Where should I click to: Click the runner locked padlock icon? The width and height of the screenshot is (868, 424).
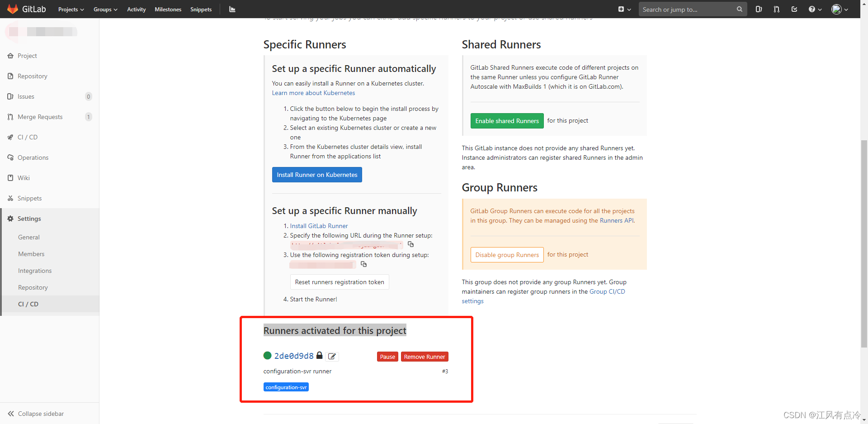[x=319, y=356]
